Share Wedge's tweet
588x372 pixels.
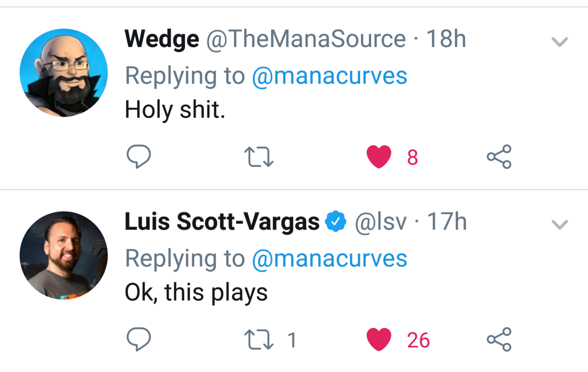pyautogui.click(x=499, y=157)
